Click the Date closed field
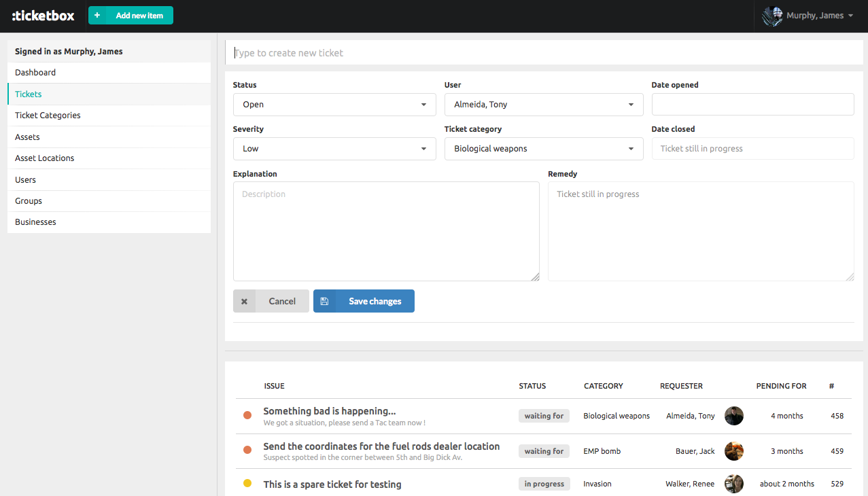The height and width of the screenshot is (496, 868). tap(752, 149)
